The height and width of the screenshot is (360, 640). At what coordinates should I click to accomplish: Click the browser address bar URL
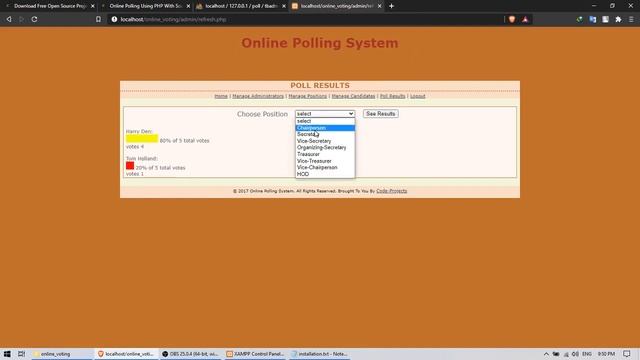coord(173,19)
